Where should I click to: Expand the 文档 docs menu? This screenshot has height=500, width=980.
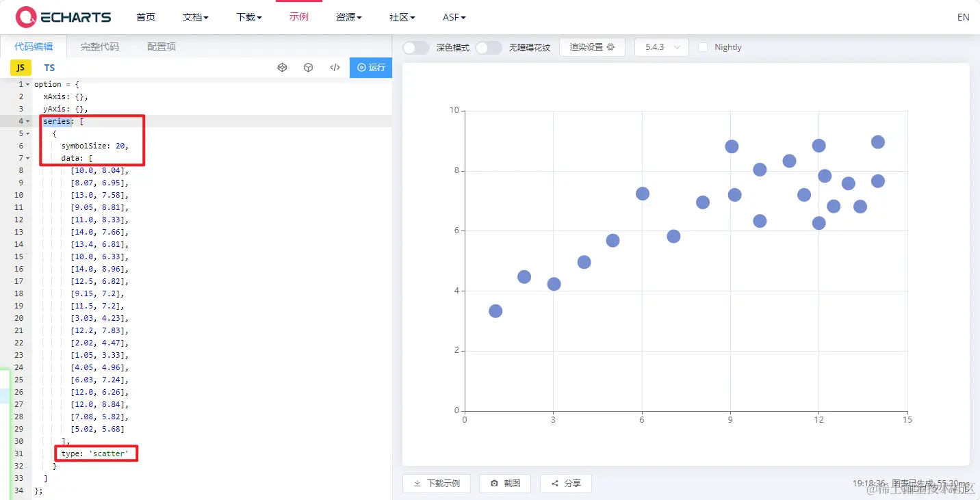196,17
